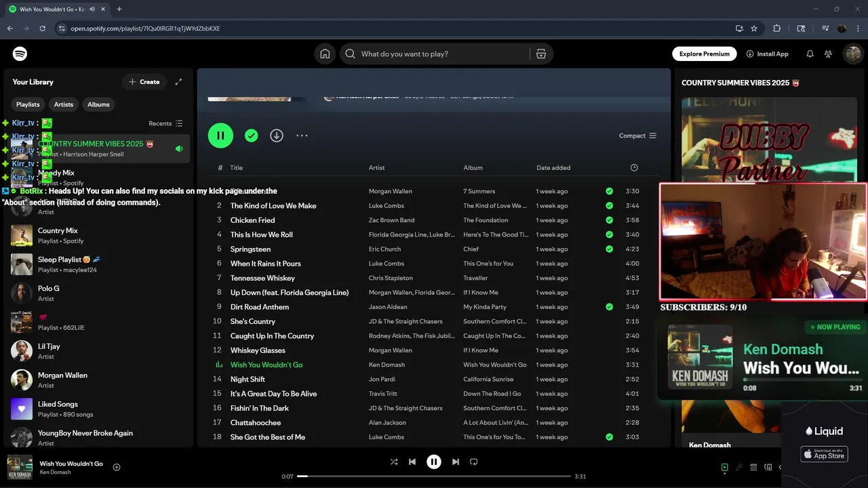Filter library by Playlists
Screen dimensions: 868x488
pos(28,104)
